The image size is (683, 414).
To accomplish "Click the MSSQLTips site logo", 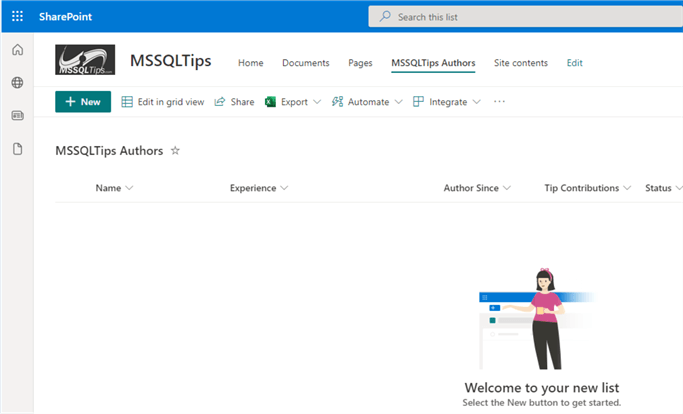I will (85, 60).
